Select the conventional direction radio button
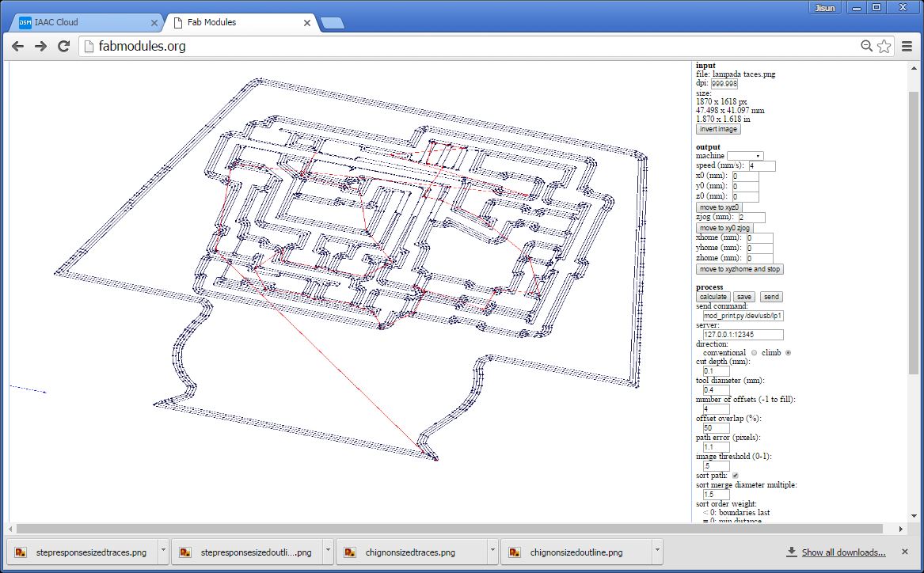 tap(755, 353)
